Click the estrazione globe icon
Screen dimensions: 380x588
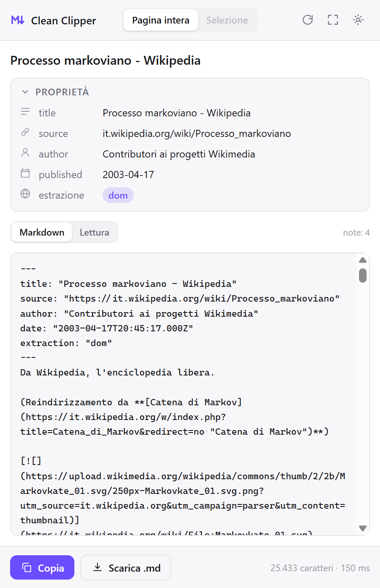(x=25, y=194)
